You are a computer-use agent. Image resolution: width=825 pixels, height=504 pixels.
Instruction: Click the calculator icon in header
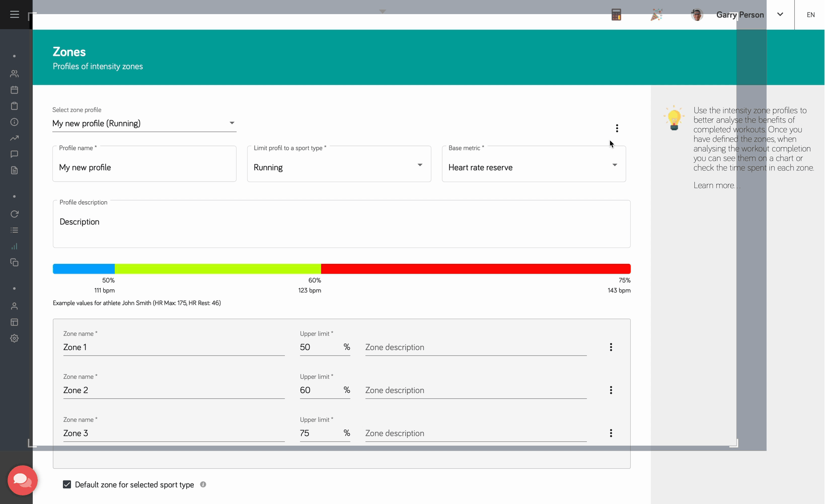[616, 15]
